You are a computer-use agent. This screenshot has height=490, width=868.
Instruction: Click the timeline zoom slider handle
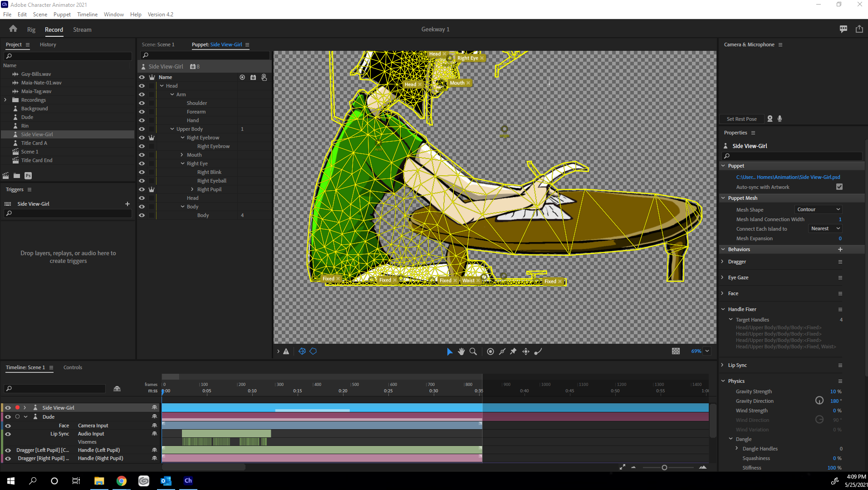pyautogui.click(x=664, y=468)
